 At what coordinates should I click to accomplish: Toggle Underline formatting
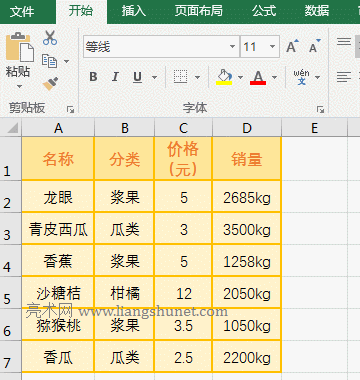click(137, 77)
